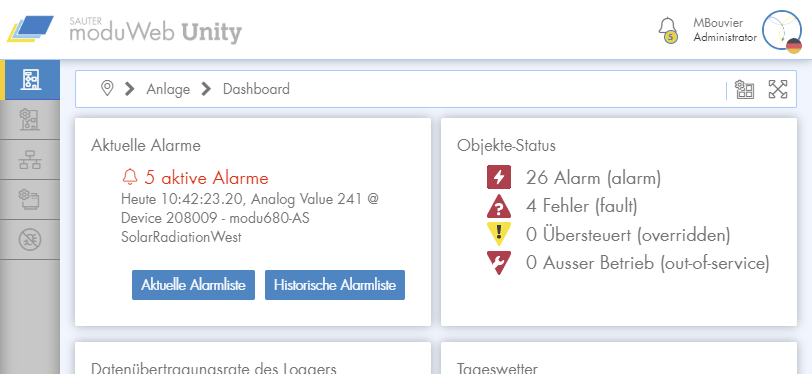The height and width of the screenshot is (374, 812).
Task: Open the Aktuelle Alarmliste button
Action: click(x=193, y=285)
